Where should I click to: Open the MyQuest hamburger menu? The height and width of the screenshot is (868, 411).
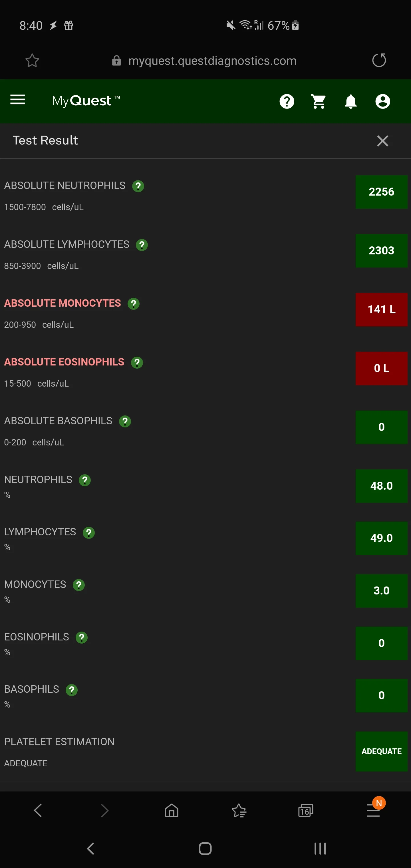17,100
